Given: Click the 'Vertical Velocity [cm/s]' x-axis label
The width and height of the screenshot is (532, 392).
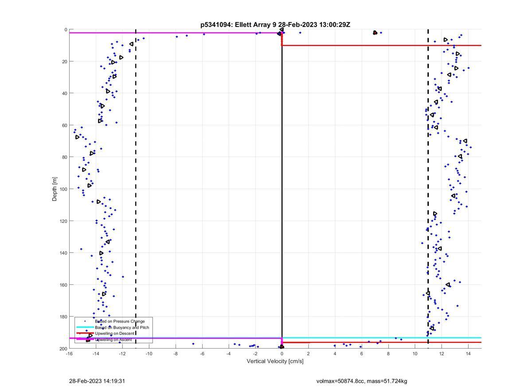Looking at the screenshot, I should pyautogui.click(x=275, y=361).
